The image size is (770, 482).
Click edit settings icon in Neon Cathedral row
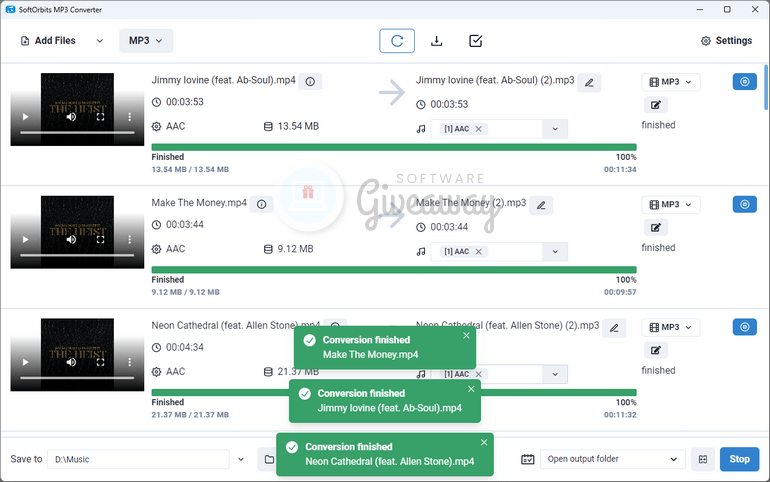point(656,350)
